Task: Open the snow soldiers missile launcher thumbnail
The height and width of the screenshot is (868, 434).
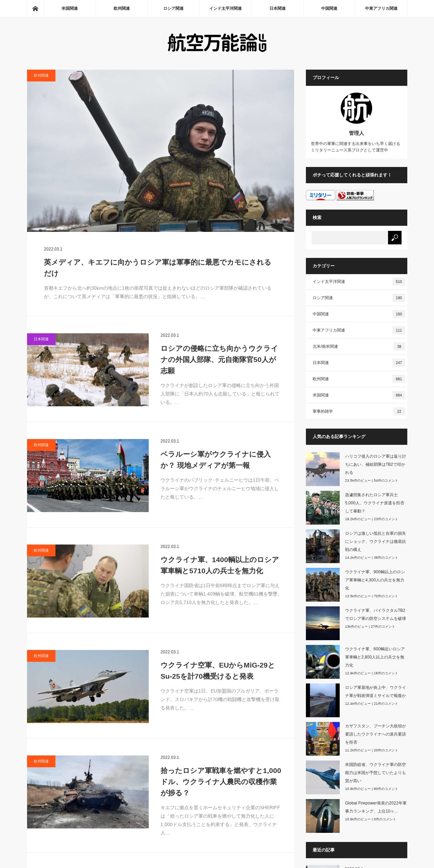Action: (x=88, y=370)
